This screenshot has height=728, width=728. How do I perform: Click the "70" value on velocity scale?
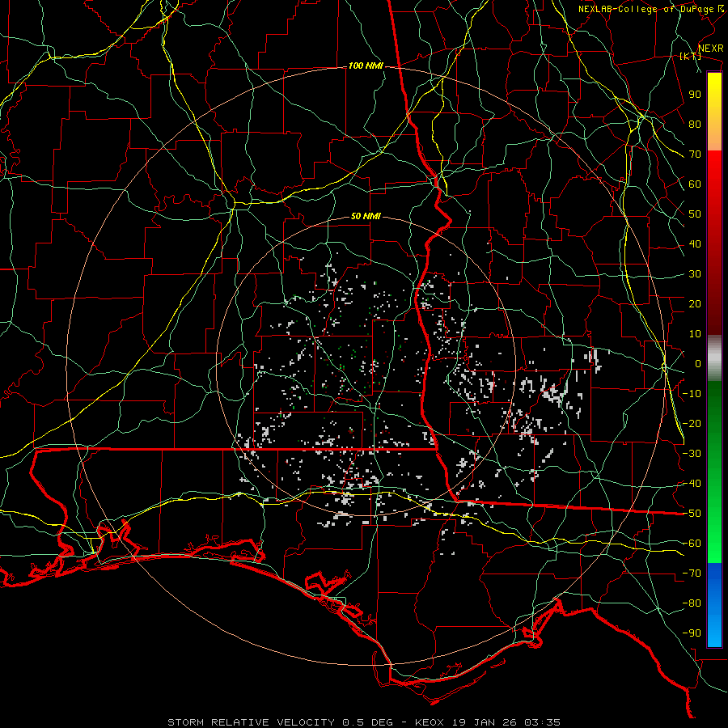[x=695, y=154]
